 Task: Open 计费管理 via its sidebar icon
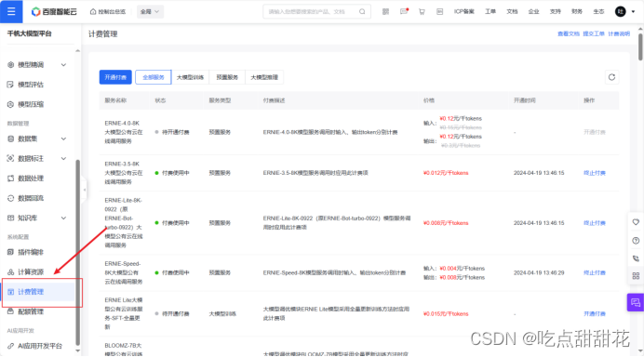pos(10,292)
